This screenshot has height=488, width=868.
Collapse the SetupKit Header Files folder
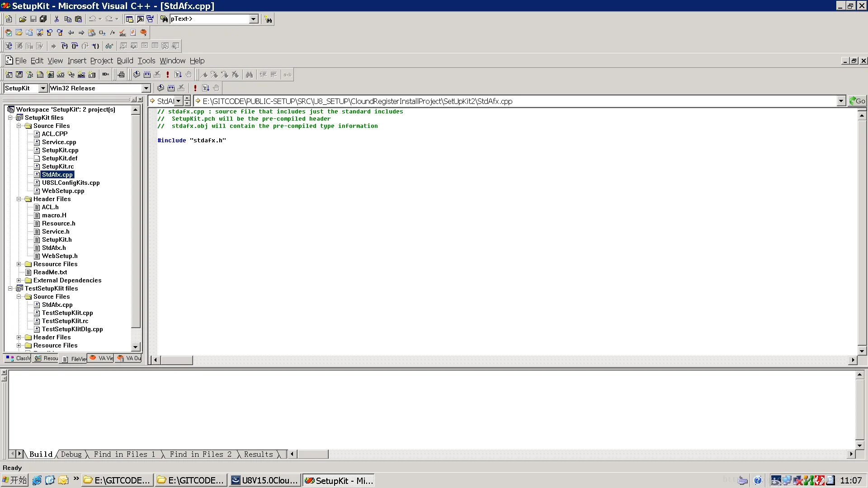pos(19,199)
